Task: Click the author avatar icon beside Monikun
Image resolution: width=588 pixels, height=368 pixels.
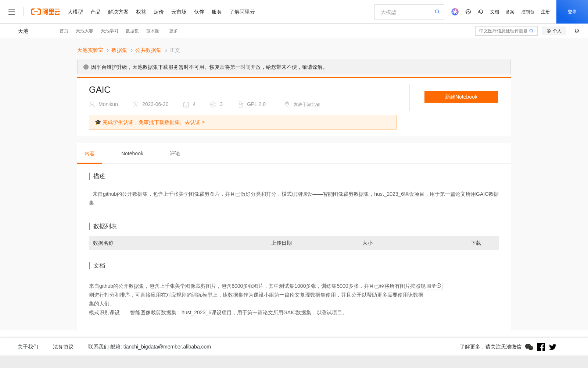Action: click(x=92, y=105)
